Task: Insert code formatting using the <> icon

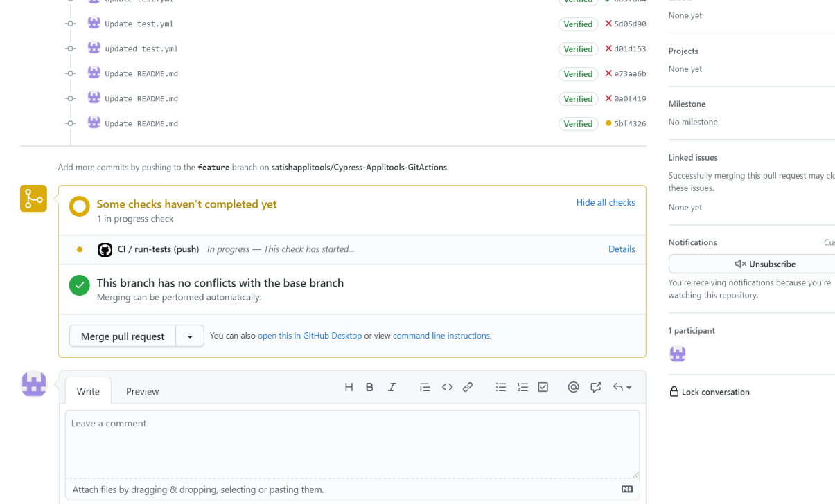Action: (x=447, y=388)
